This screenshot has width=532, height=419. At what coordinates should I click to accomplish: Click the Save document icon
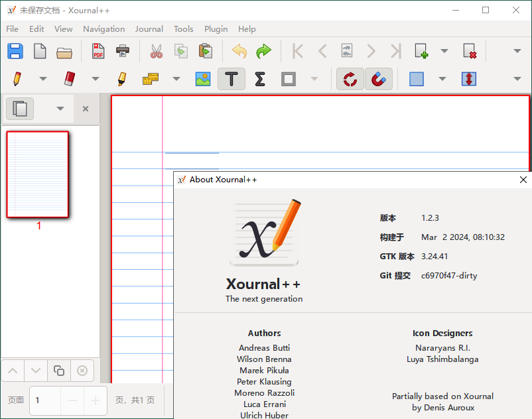tap(15, 51)
